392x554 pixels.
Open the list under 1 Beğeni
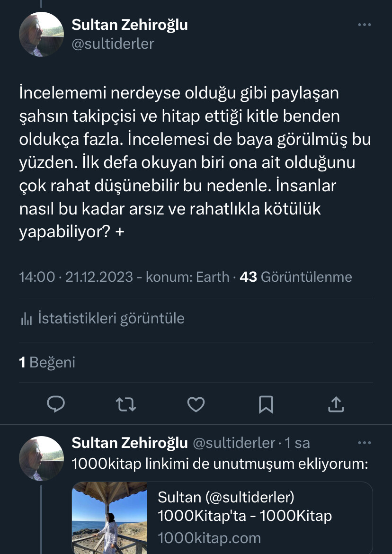pos(47,363)
